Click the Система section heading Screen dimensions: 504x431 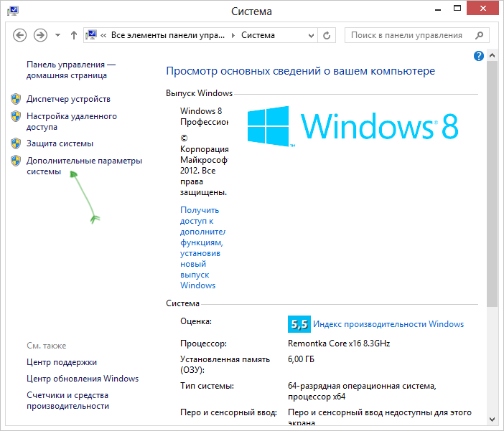(182, 303)
